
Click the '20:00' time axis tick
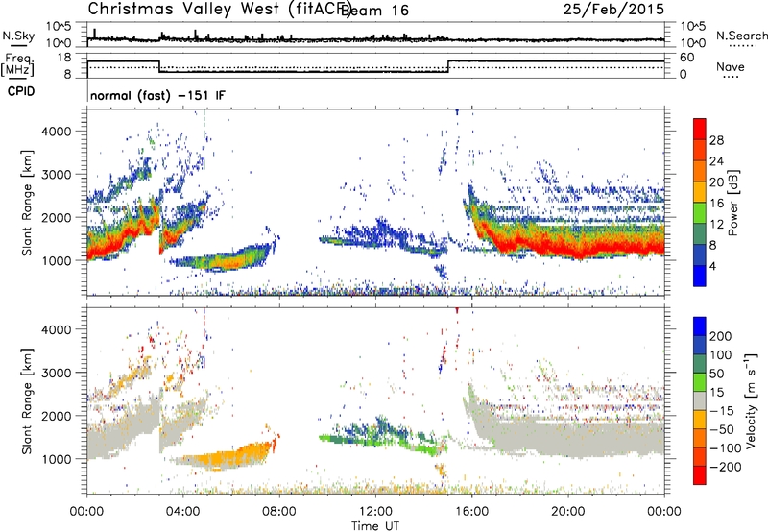(567, 512)
